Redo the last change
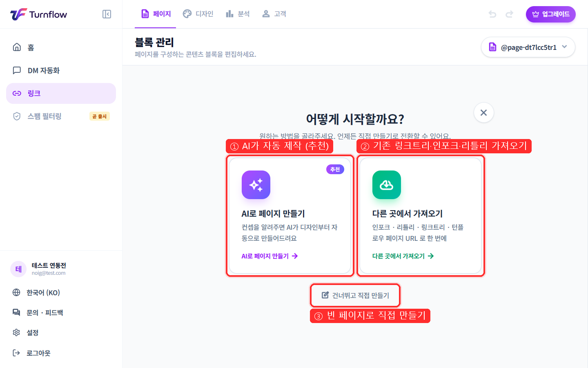588x368 pixels. 509,14
